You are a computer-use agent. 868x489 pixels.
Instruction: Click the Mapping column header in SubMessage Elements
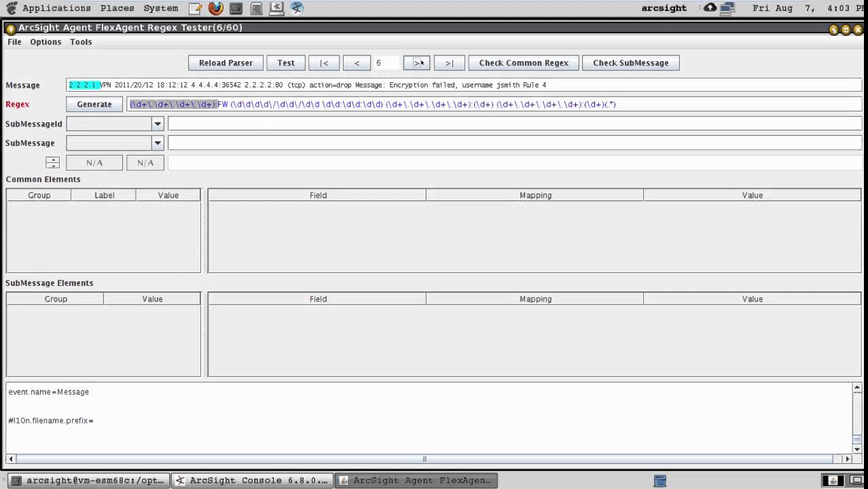click(x=535, y=299)
